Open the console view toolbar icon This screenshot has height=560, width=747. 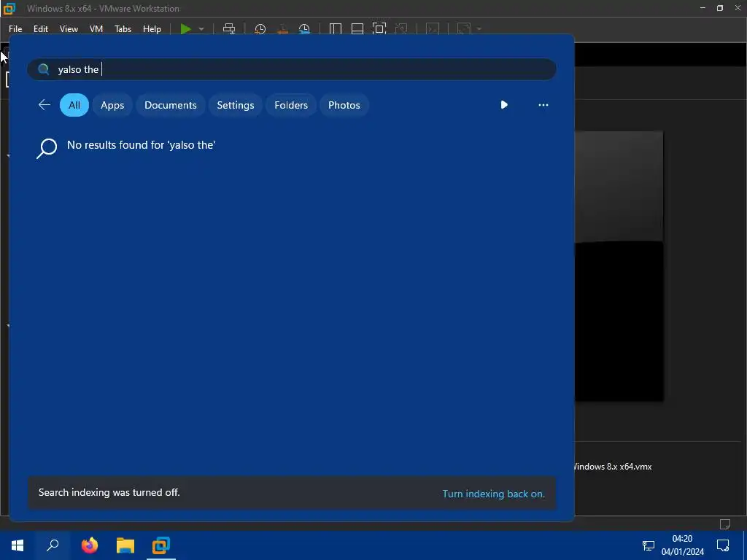pos(433,29)
